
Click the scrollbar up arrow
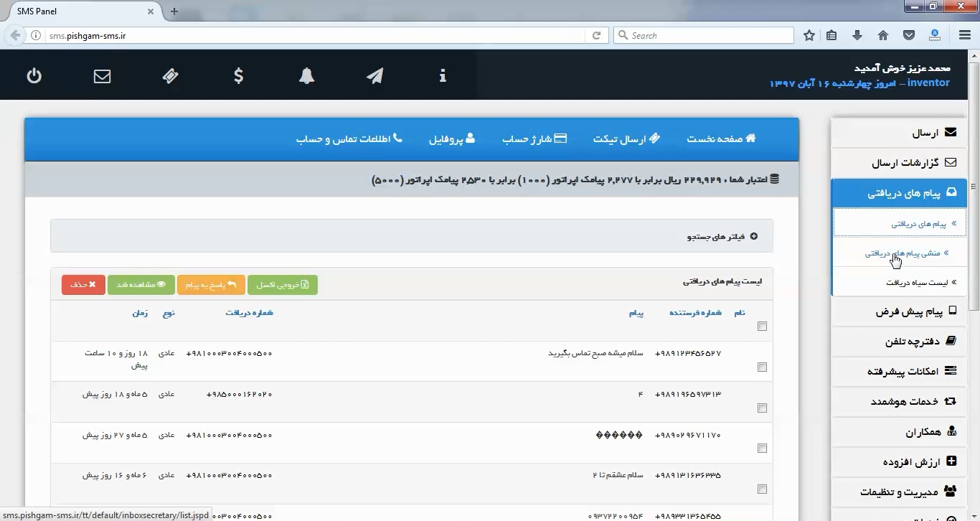pos(974,56)
